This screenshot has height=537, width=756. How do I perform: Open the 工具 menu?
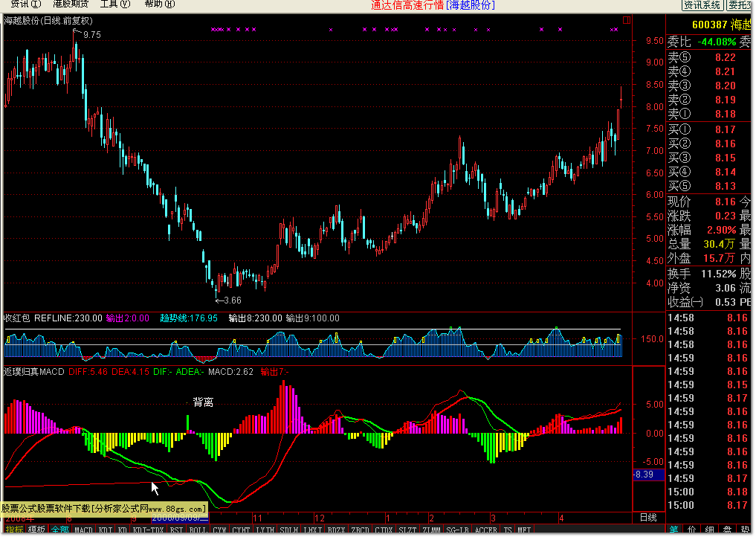click(x=115, y=4)
